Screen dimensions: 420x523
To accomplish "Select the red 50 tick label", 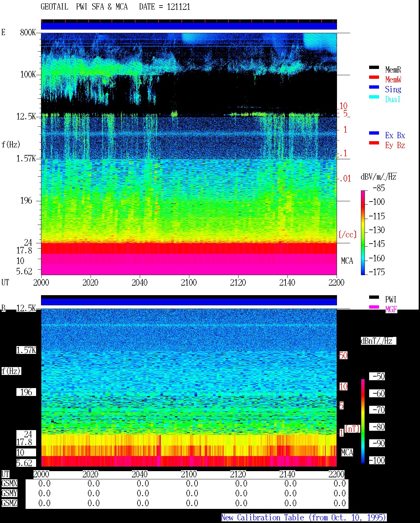I will pyautogui.click(x=343, y=356).
